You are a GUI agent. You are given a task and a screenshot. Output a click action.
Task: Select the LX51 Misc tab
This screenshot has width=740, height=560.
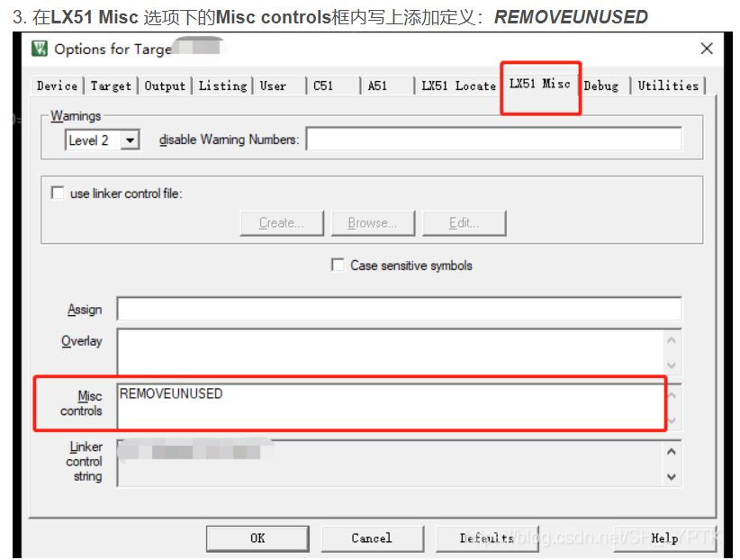(540, 84)
